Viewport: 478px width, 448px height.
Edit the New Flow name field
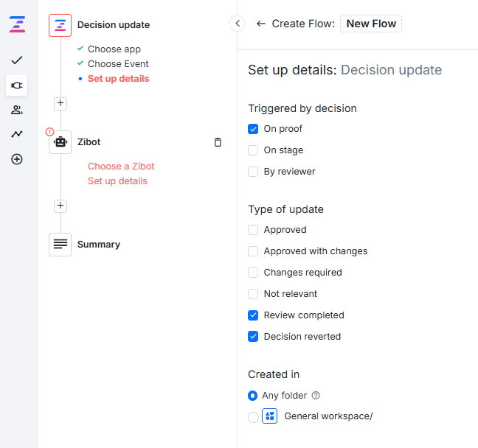click(x=371, y=24)
